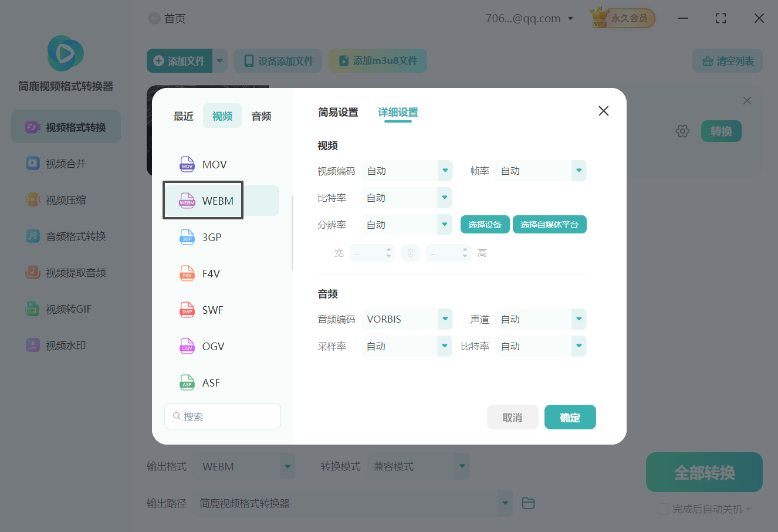Switch to the 音频 tab in format list

coord(261,116)
